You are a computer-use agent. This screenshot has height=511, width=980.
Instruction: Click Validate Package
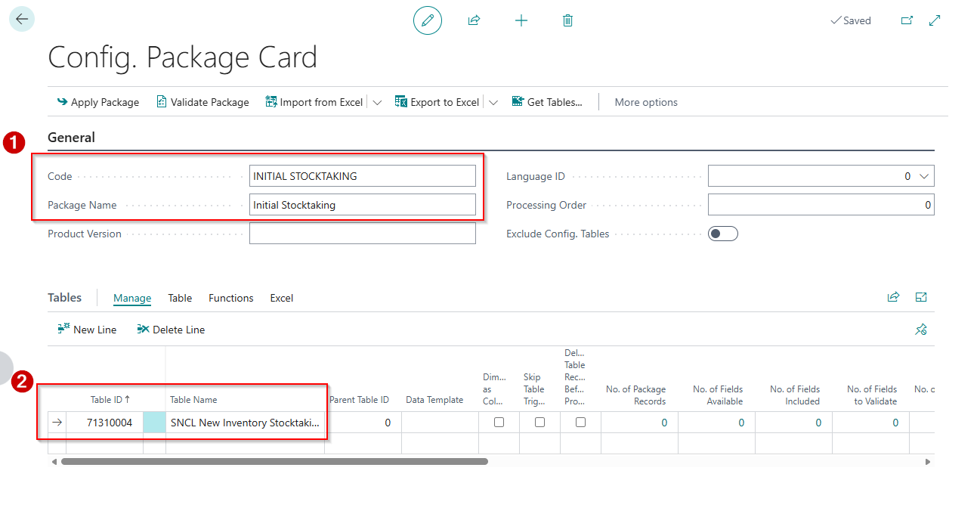202,102
